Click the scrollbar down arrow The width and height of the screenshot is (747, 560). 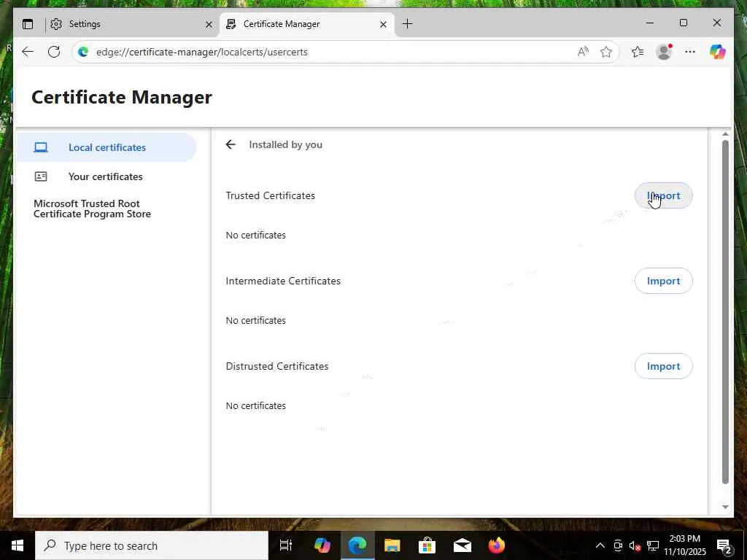(x=725, y=507)
